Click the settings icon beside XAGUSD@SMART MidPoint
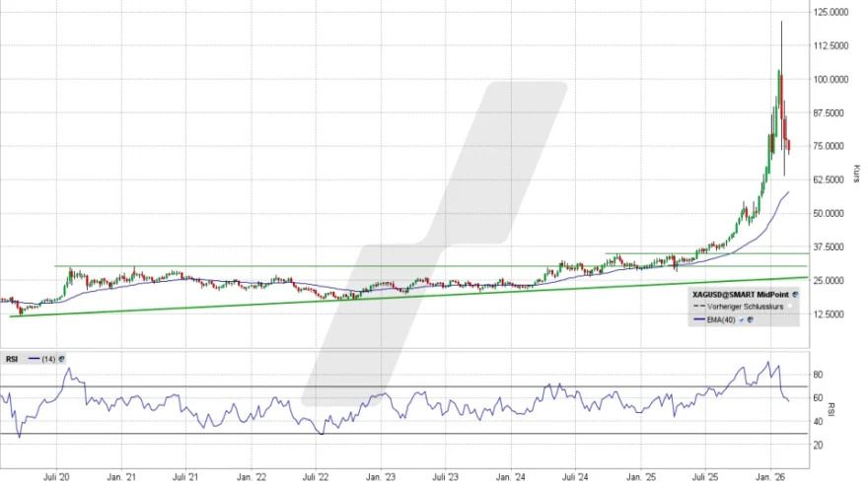This screenshot has width=868, height=488. tap(795, 295)
